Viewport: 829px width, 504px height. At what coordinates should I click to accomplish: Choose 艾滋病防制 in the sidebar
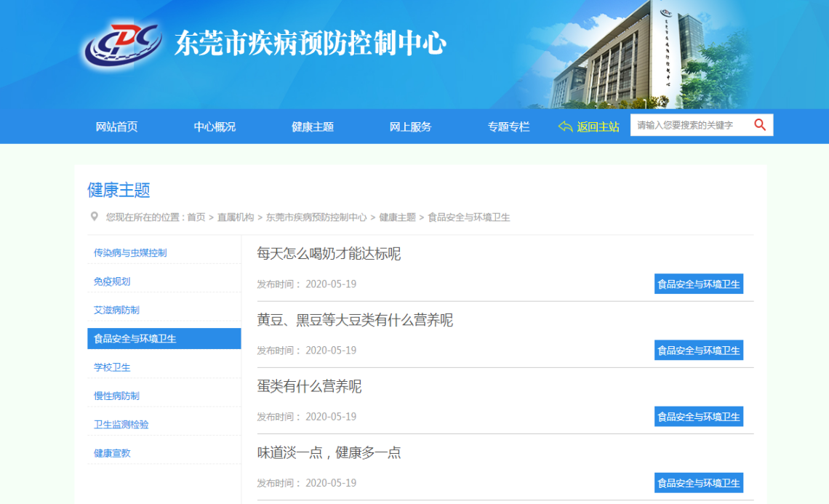[116, 310]
